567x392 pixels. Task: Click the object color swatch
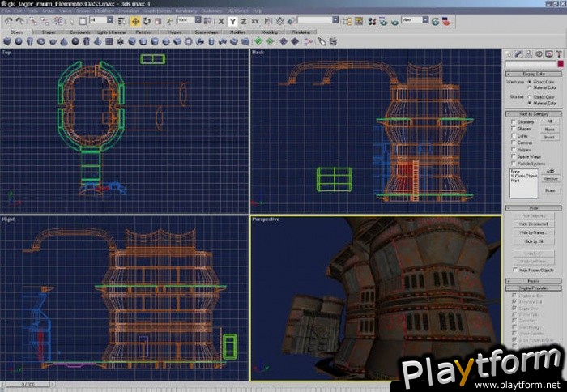point(560,63)
